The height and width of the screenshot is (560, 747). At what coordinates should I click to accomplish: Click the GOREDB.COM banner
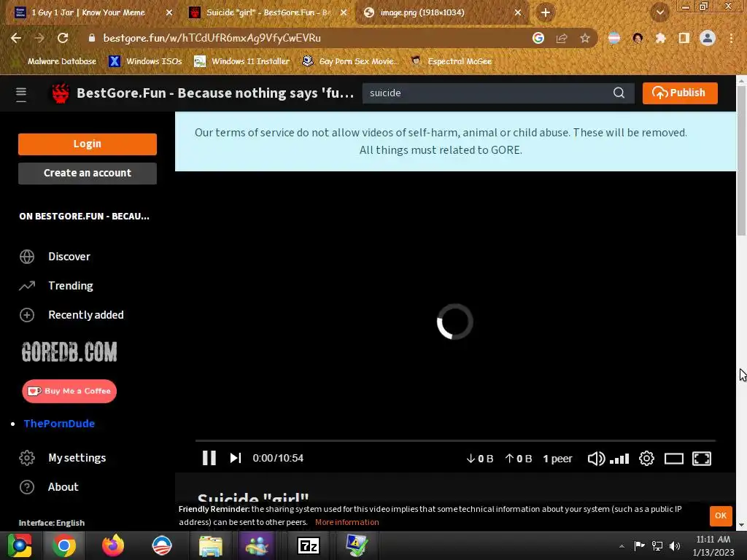click(x=69, y=352)
